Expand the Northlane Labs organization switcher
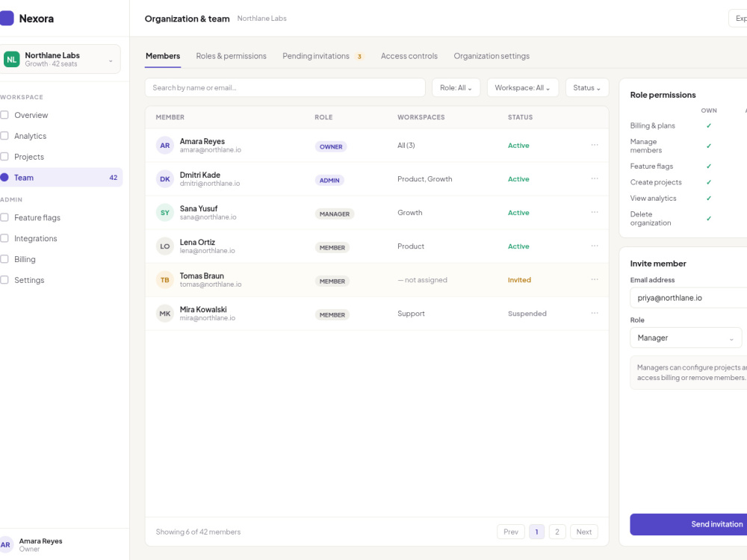 (60, 60)
